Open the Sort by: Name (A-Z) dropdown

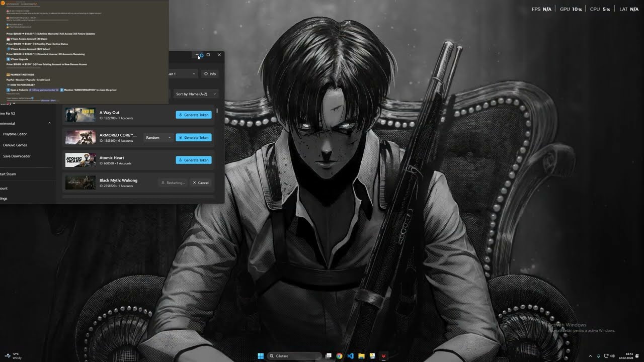196,94
